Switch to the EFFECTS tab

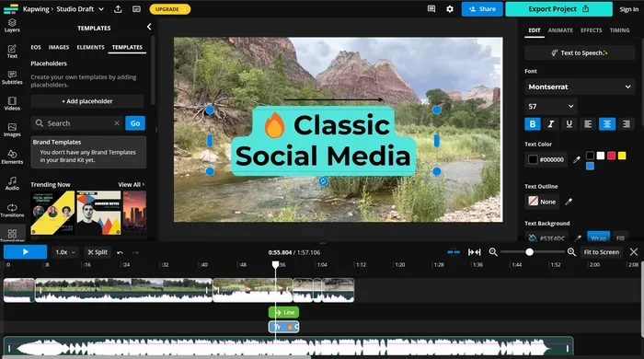(591, 30)
